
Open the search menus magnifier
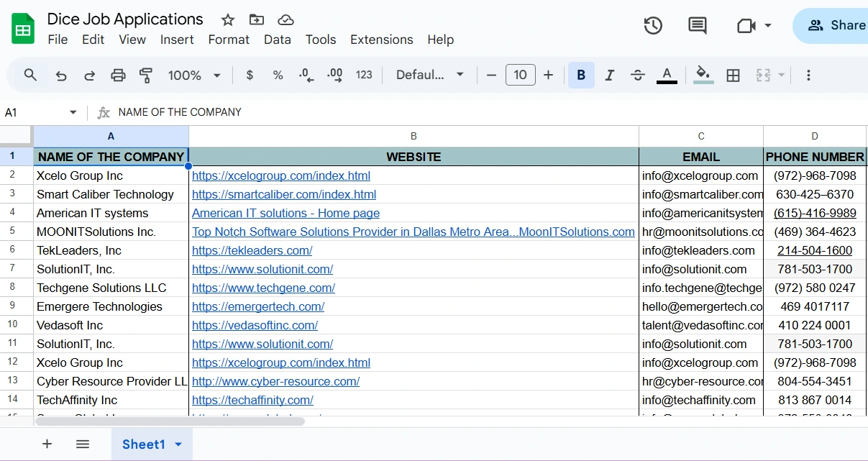pos(30,75)
